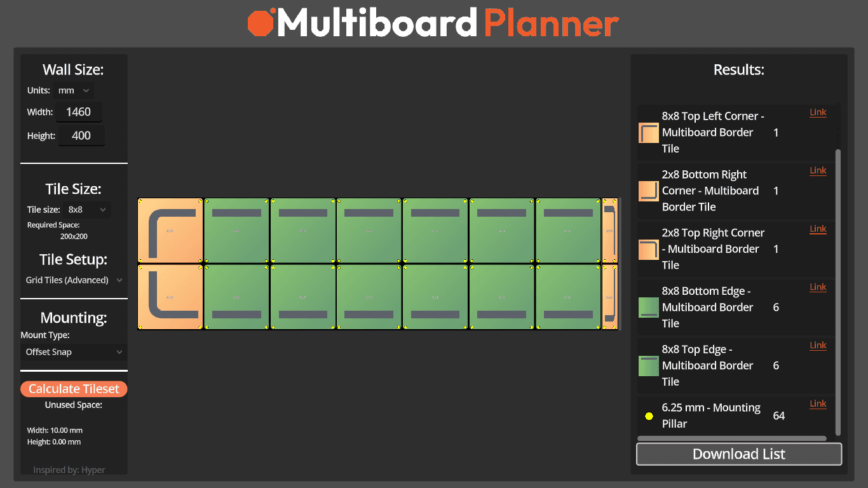Open the Offset Snap mount type dropdown
The width and height of the screenshot is (868, 488).
click(x=74, y=352)
